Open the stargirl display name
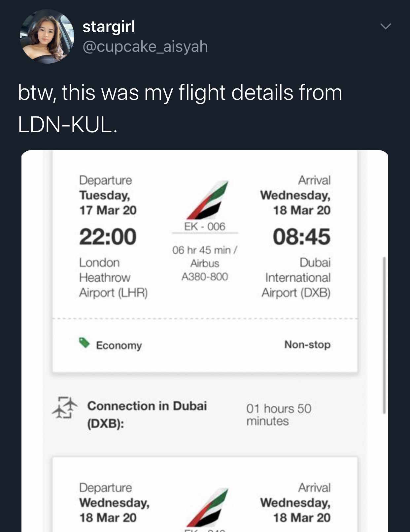The width and height of the screenshot is (410, 532). coord(109,26)
